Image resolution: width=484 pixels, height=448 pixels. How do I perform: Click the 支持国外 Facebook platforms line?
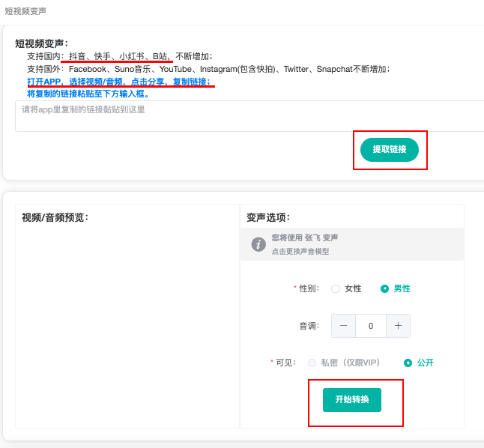pos(208,69)
